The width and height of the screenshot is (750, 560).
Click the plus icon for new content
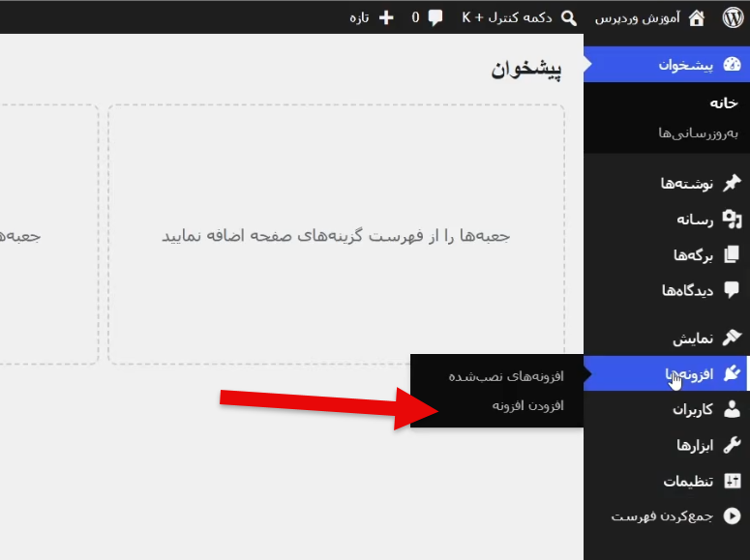pyautogui.click(x=386, y=17)
